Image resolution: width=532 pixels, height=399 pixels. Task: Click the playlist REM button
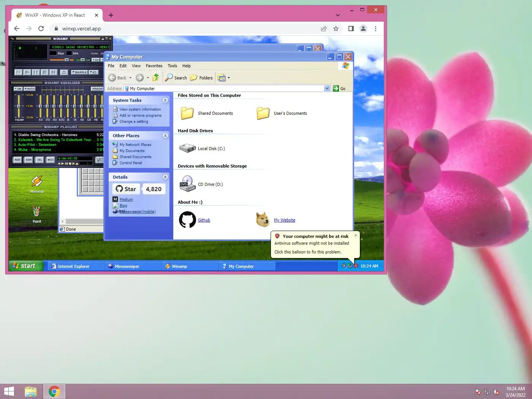click(28, 160)
